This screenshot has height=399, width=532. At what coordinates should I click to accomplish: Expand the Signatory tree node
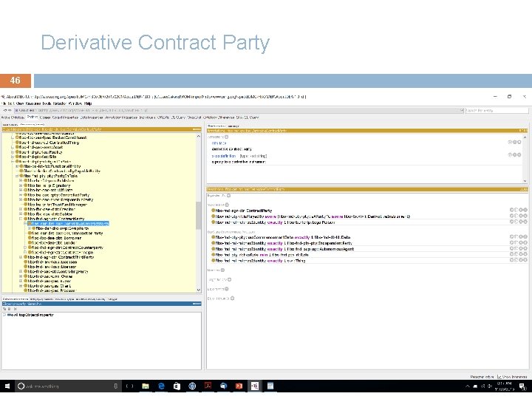(21, 186)
